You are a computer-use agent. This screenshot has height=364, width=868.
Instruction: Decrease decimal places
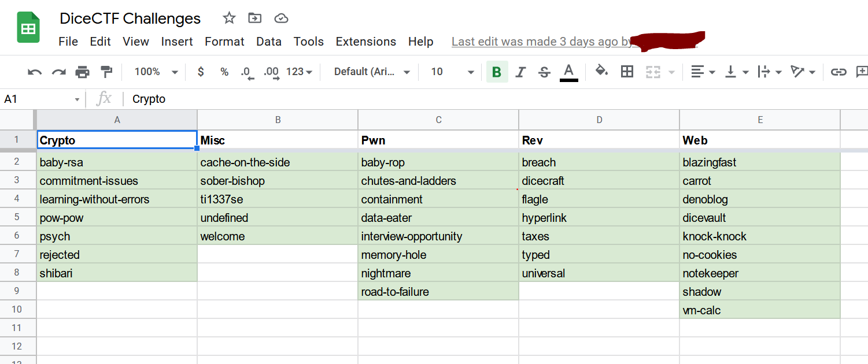pyautogui.click(x=248, y=72)
